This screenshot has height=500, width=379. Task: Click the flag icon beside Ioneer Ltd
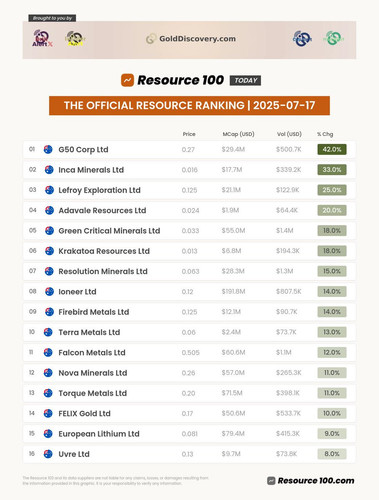click(x=49, y=292)
